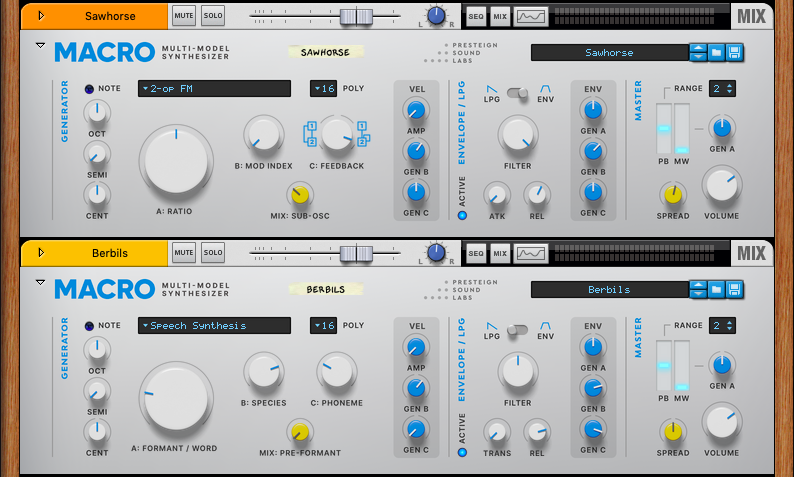Open the 2-op FM generator model dropdown
This screenshot has width=794, height=477.
(214, 89)
